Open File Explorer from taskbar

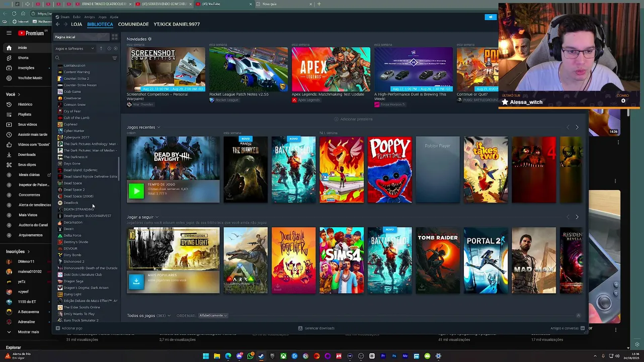click(217, 356)
